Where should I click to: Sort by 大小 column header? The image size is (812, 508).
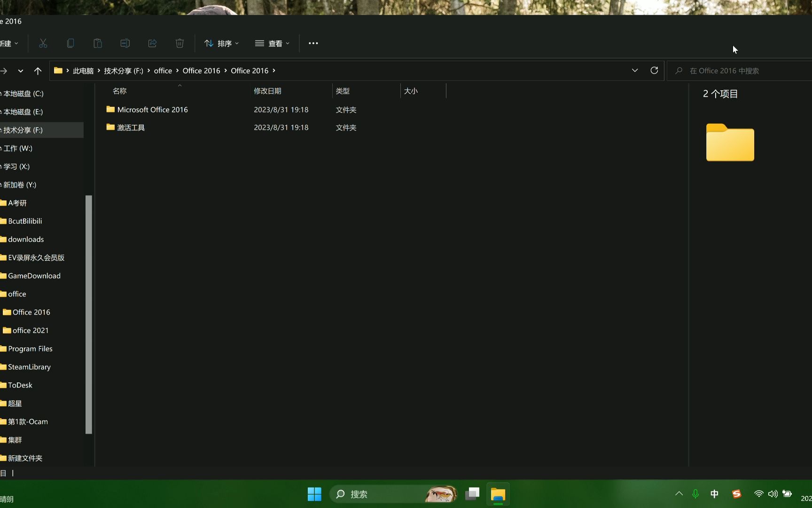pyautogui.click(x=411, y=91)
